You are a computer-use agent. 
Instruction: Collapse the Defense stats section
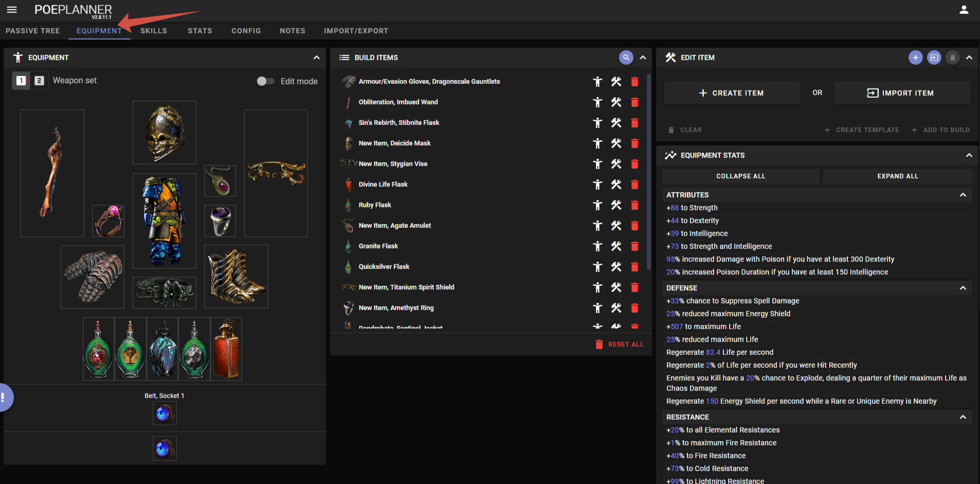(963, 288)
